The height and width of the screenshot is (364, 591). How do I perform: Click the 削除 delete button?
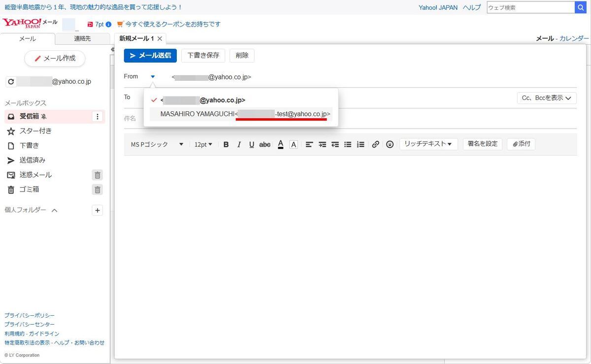(x=242, y=56)
